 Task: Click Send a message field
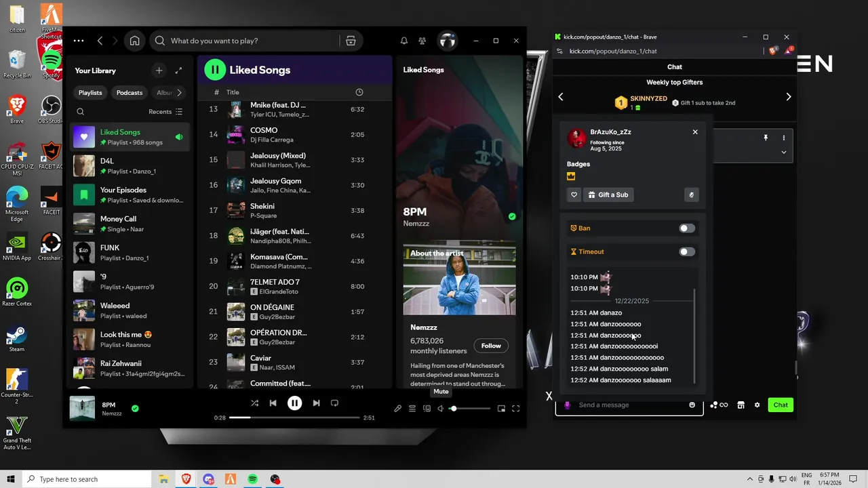tap(631, 405)
